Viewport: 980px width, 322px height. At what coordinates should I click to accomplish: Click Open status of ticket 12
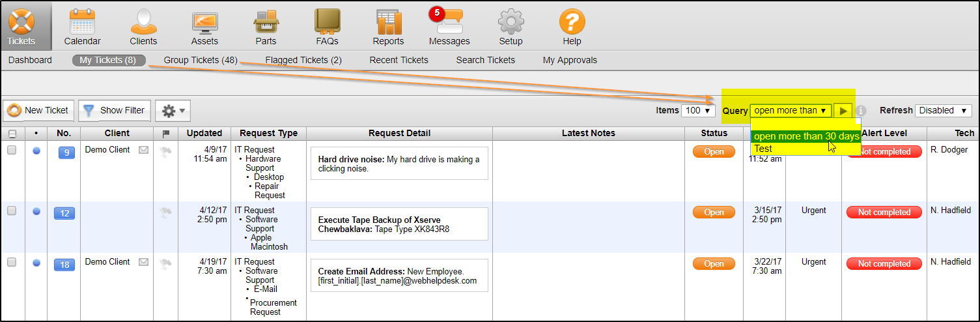click(x=714, y=212)
